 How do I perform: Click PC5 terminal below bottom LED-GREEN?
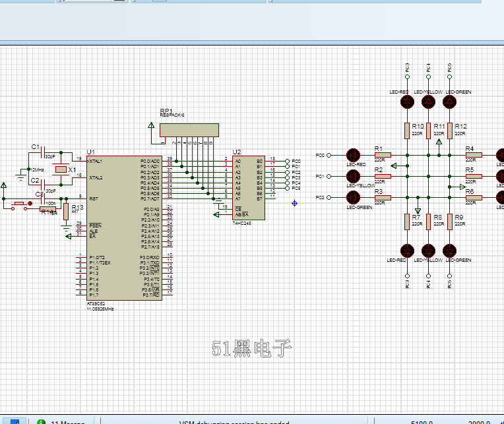click(450, 276)
